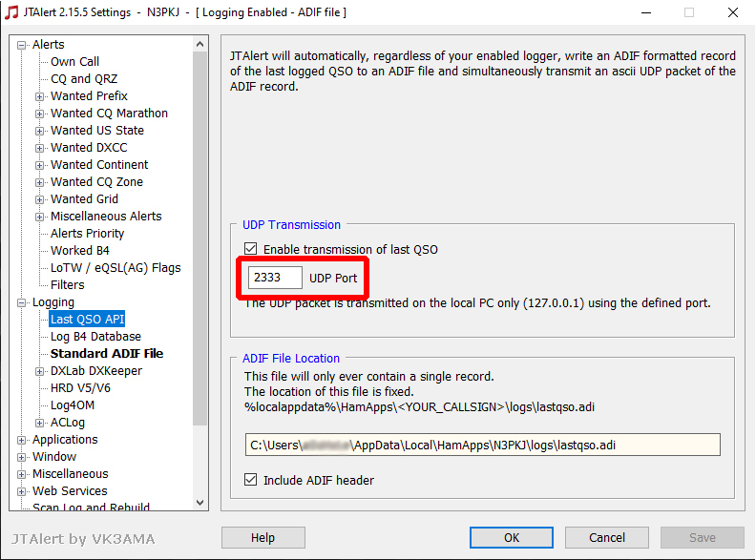
Task: Click the UDP Port input field
Action: [275, 278]
